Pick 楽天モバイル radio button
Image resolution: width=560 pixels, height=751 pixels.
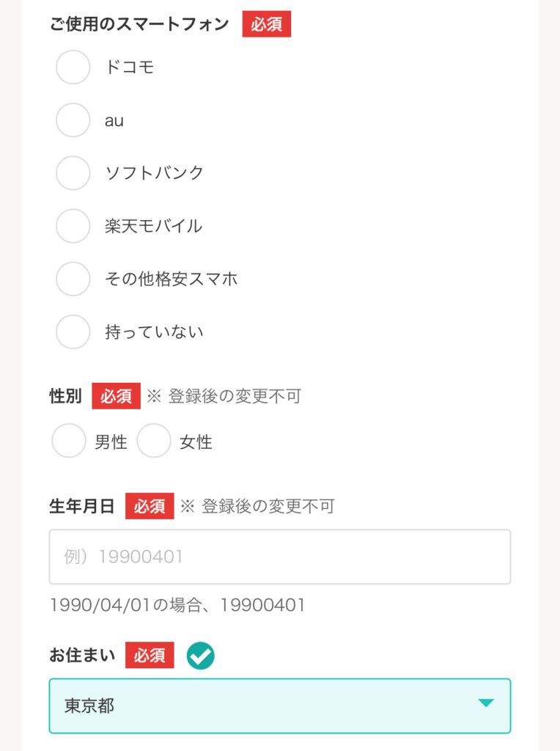73,226
